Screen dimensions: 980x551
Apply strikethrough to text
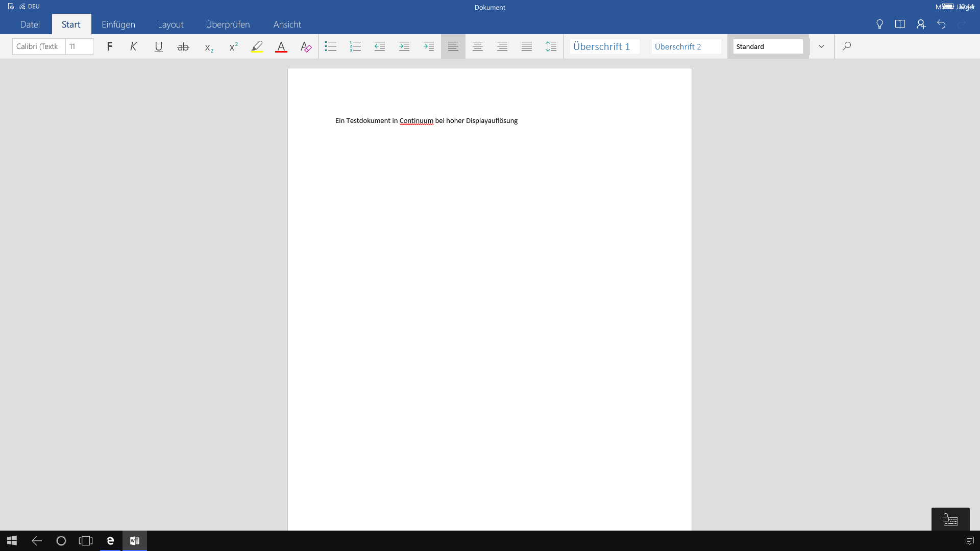pyautogui.click(x=183, y=46)
